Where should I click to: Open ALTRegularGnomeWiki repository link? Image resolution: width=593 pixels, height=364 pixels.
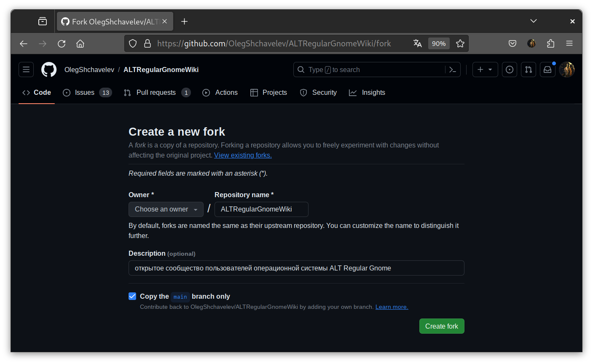point(161,70)
